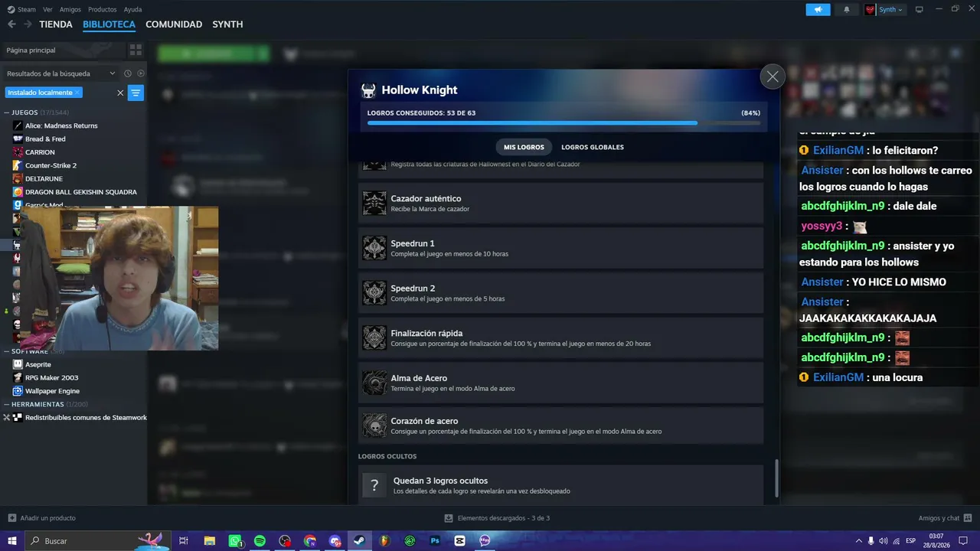Go to the TIENDA tab

(56, 24)
